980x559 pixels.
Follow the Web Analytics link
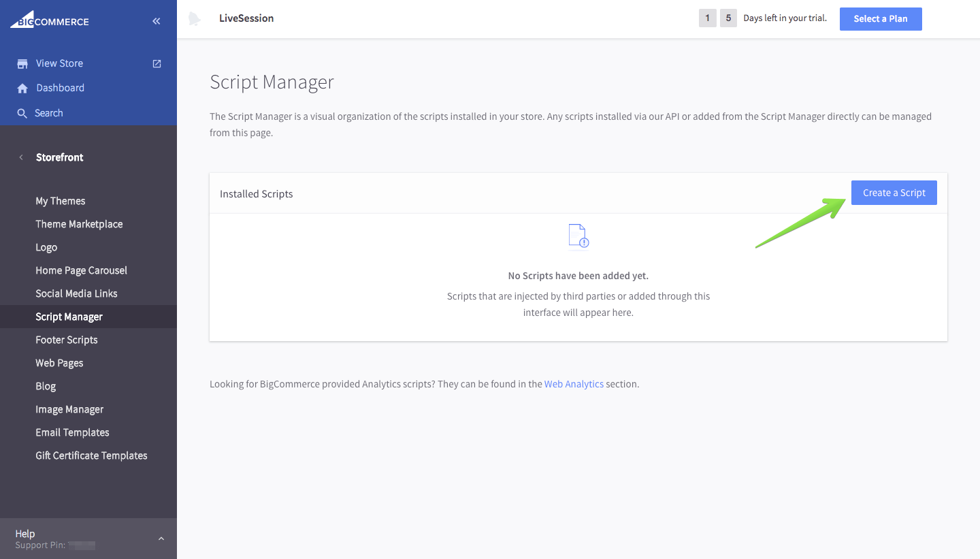tap(574, 383)
